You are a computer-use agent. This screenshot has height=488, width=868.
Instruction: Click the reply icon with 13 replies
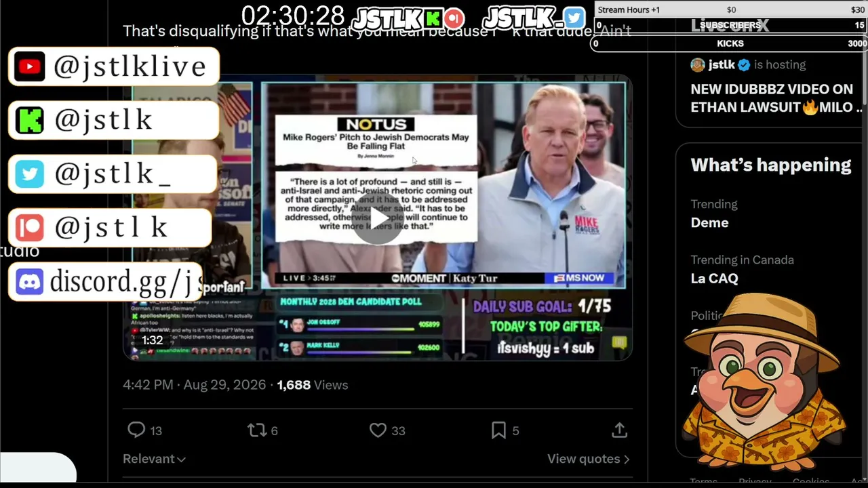pyautogui.click(x=136, y=430)
